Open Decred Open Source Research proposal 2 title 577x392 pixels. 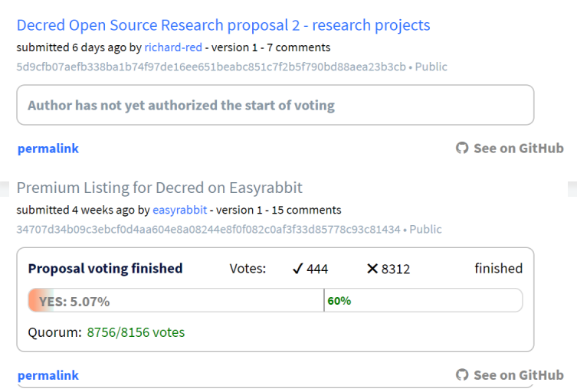223,25
